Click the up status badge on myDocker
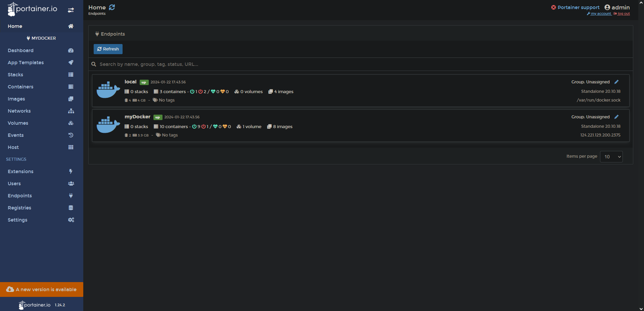The image size is (644, 311). 158,117
